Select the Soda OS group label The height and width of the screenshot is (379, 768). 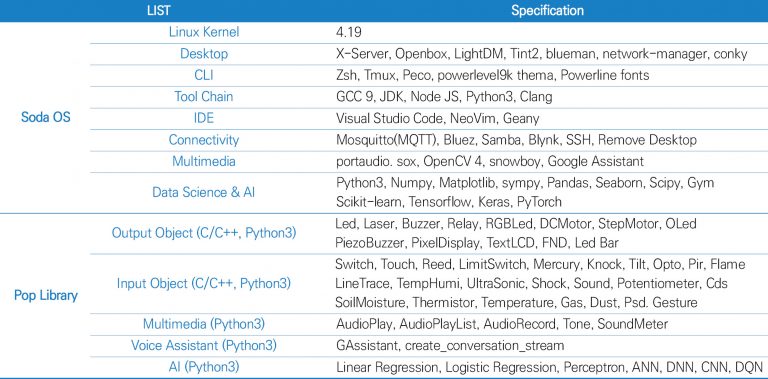pos(46,118)
